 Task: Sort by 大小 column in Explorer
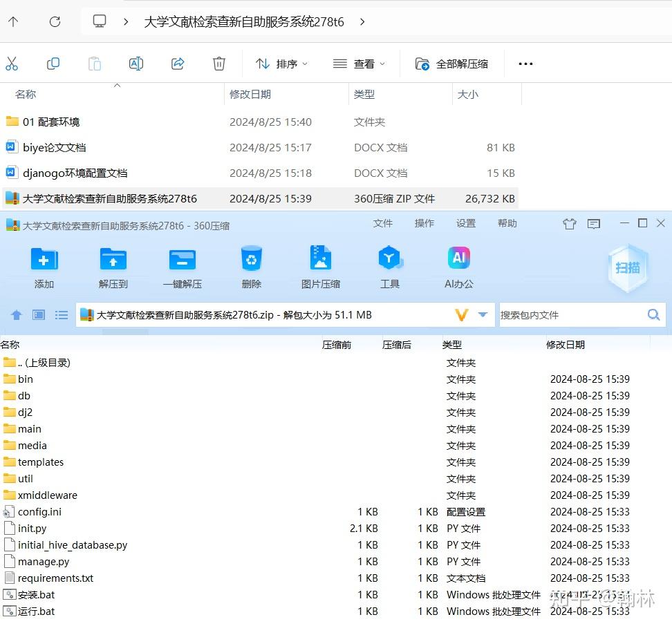467,94
